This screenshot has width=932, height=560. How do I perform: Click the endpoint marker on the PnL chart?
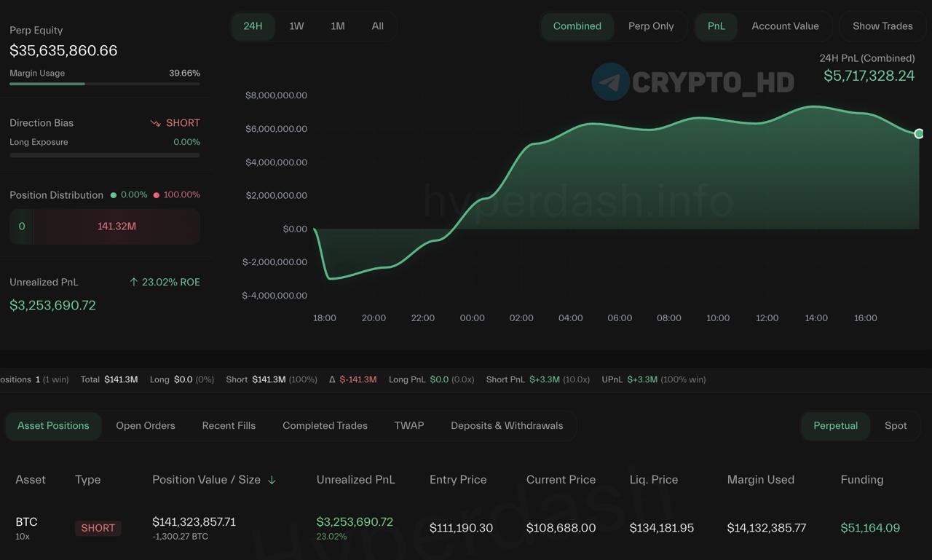919,133
